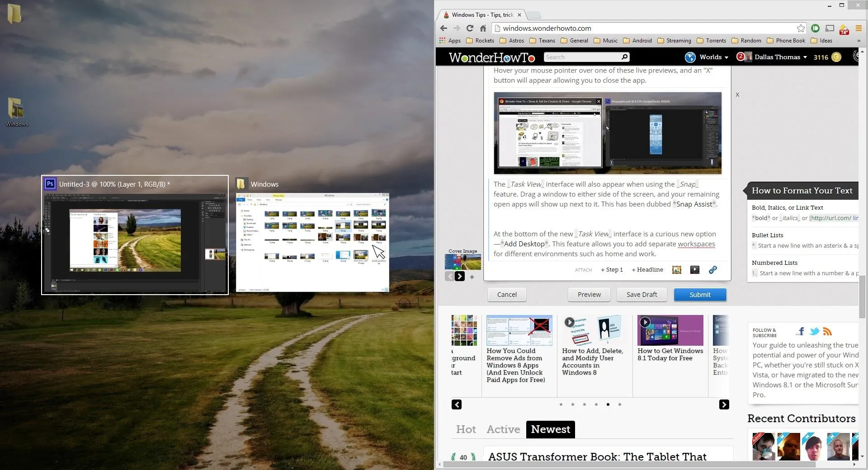This screenshot has width=868, height=470.
Task: Open the Music bookmarks folder
Action: click(x=605, y=40)
